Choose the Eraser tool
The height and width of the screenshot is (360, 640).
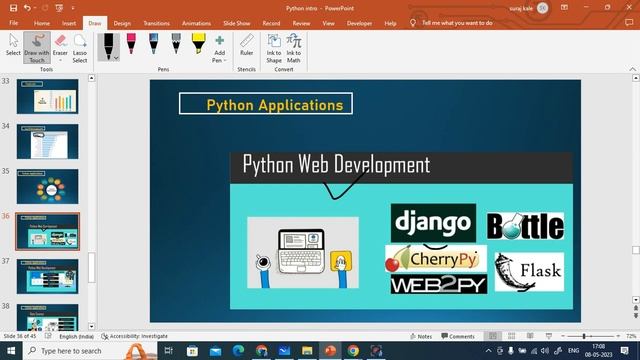(x=60, y=43)
